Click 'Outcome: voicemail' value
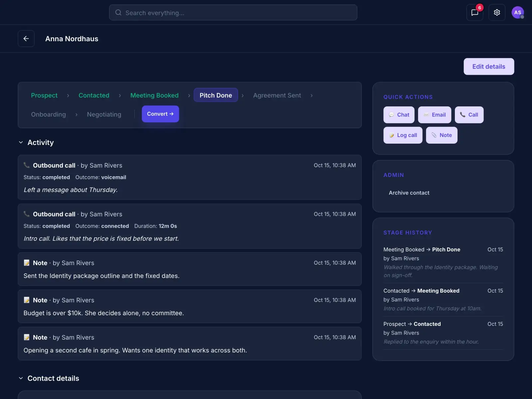The height and width of the screenshot is (399, 532). point(101,177)
